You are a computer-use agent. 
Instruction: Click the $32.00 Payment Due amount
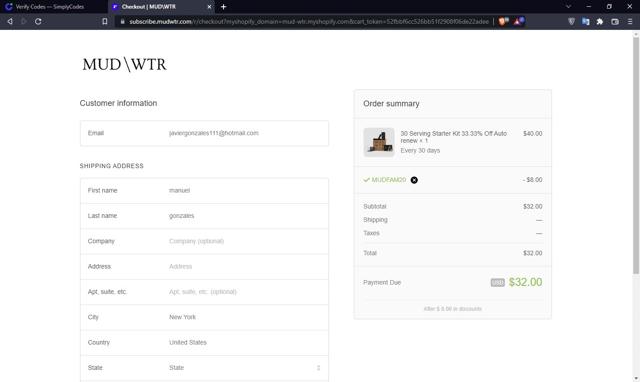tap(525, 282)
